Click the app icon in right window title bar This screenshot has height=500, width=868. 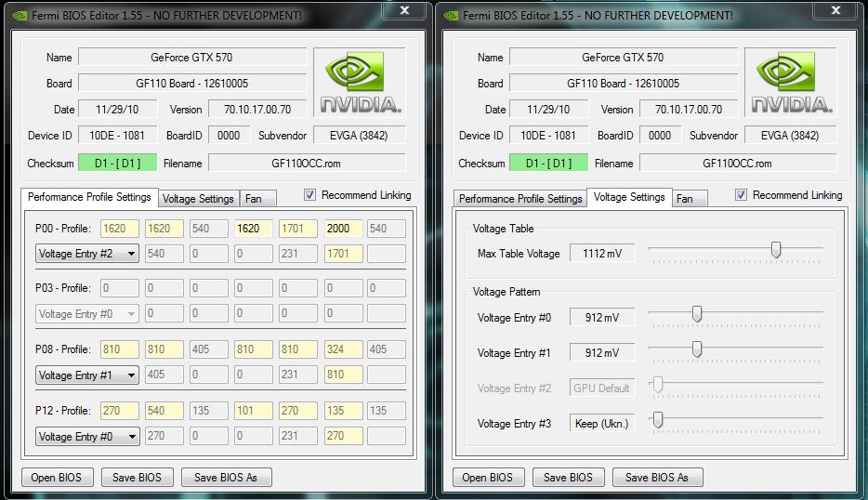[x=451, y=16]
